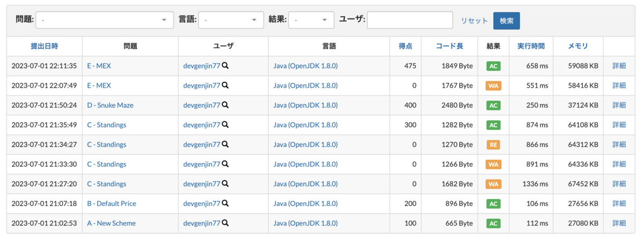Screen dimensions: 644x243
Task: Click magnifier icon in 21:35:49 row
Action: [x=225, y=125]
